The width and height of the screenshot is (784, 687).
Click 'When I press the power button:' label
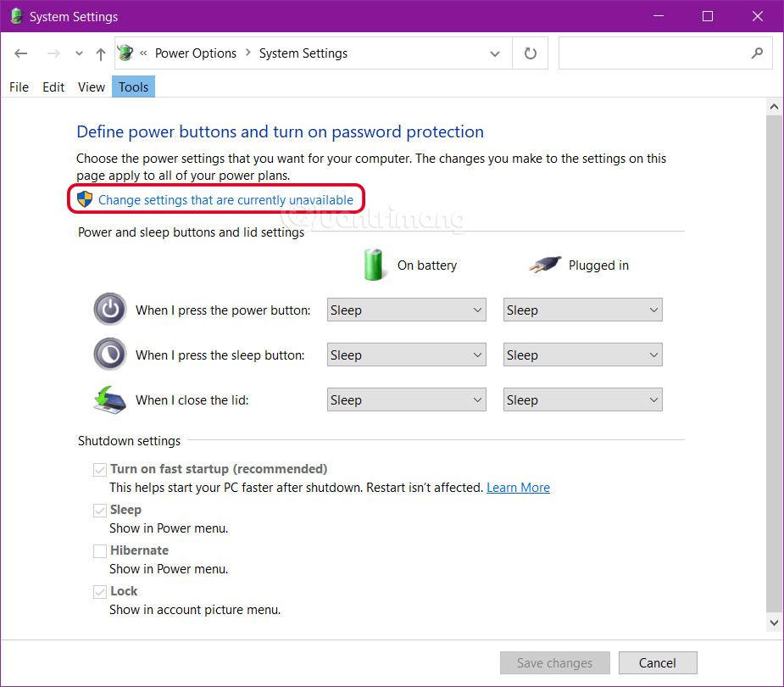click(223, 310)
